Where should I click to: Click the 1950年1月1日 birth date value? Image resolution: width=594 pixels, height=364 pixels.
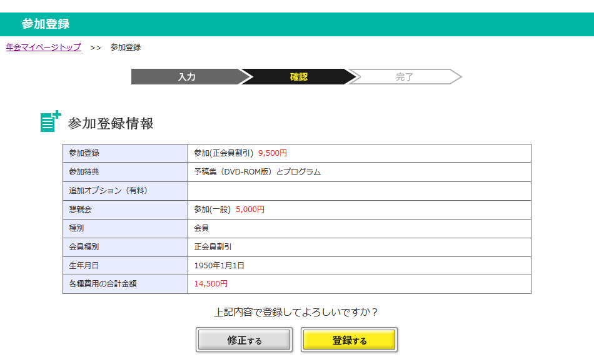tap(219, 266)
